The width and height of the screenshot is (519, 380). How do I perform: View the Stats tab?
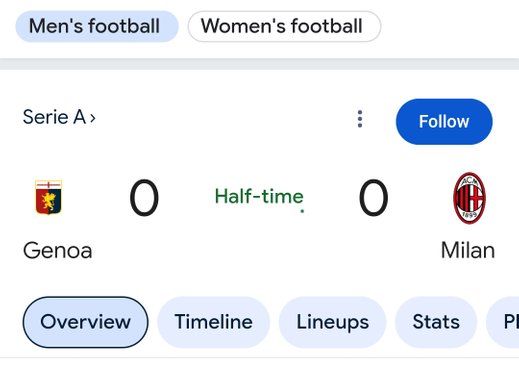click(436, 322)
